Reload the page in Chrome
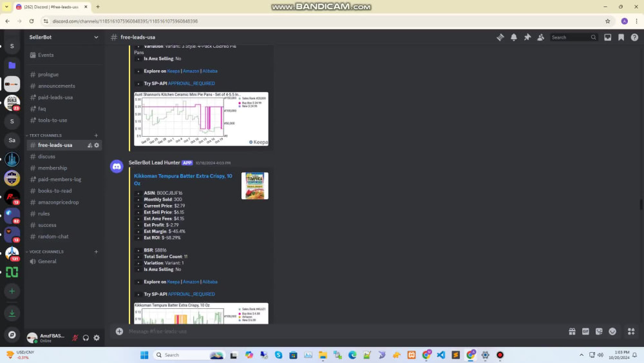644x363 pixels. point(32,21)
